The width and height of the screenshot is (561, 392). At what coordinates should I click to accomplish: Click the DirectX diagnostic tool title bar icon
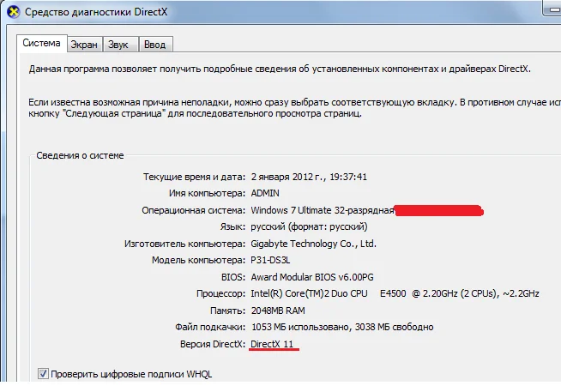click(14, 12)
